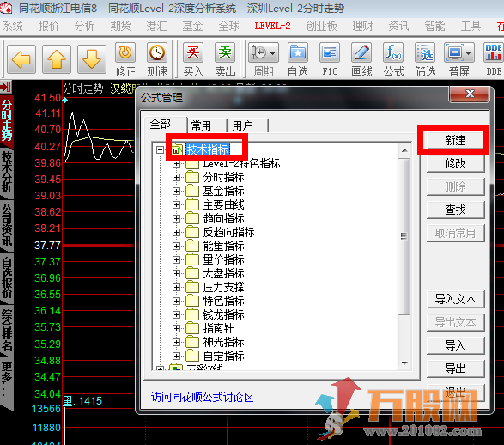Click the sidebar pin arrow icon
Image resolution: width=504 pixels, height=445 pixels.
point(6,87)
